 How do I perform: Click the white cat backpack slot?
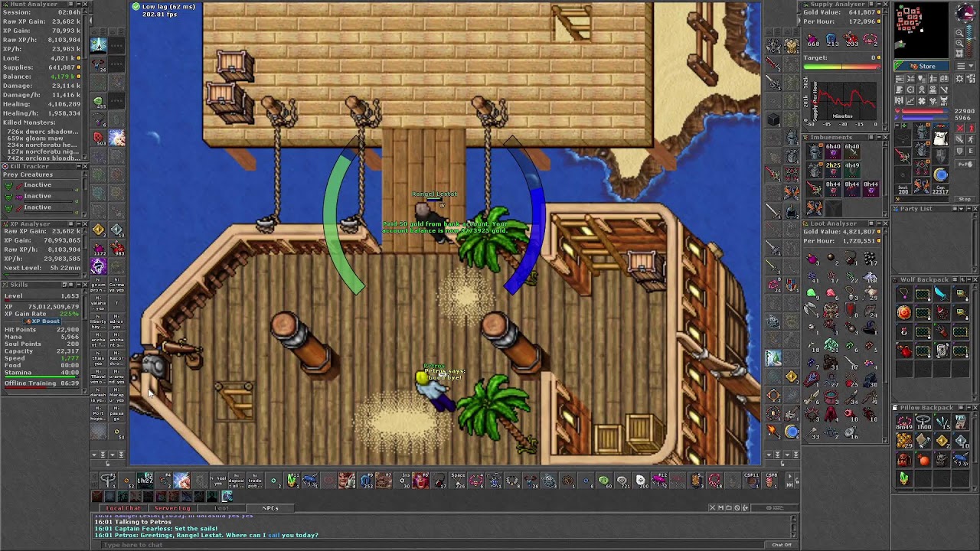[x=941, y=138]
